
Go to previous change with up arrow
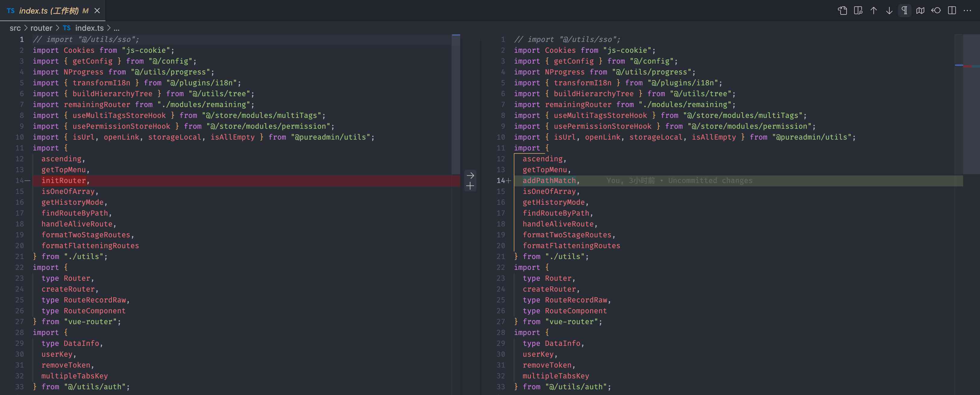[873, 11]
